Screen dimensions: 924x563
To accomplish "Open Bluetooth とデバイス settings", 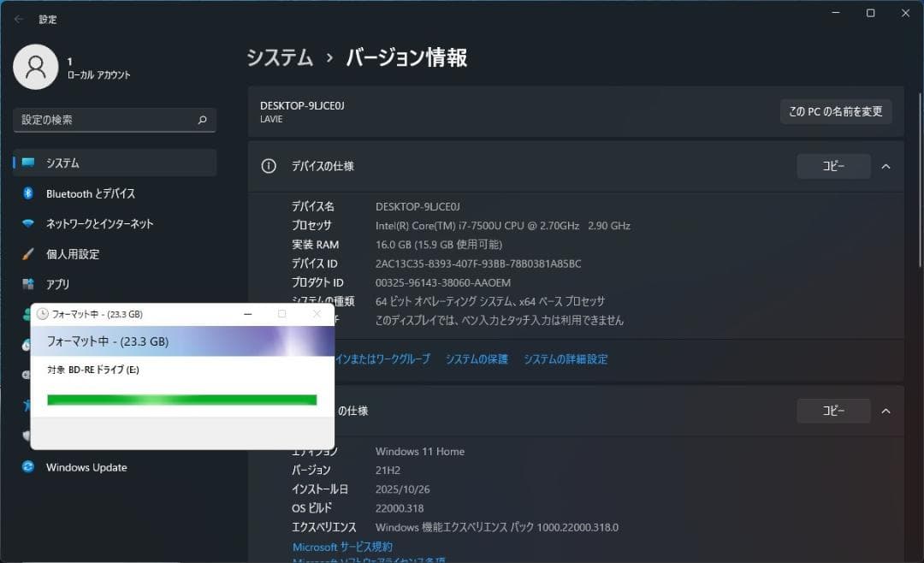I will click(92, 193).
